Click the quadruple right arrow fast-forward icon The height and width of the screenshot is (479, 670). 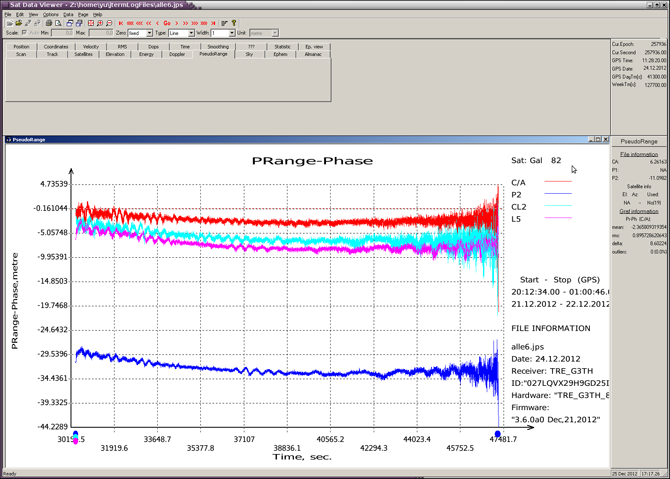(x=204, y=23)
